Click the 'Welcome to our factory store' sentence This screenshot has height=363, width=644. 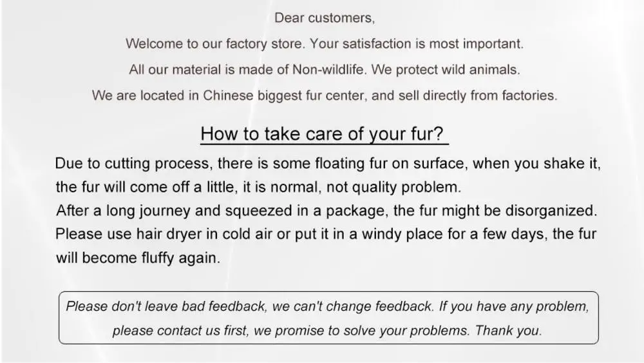(x=215, y=44)
